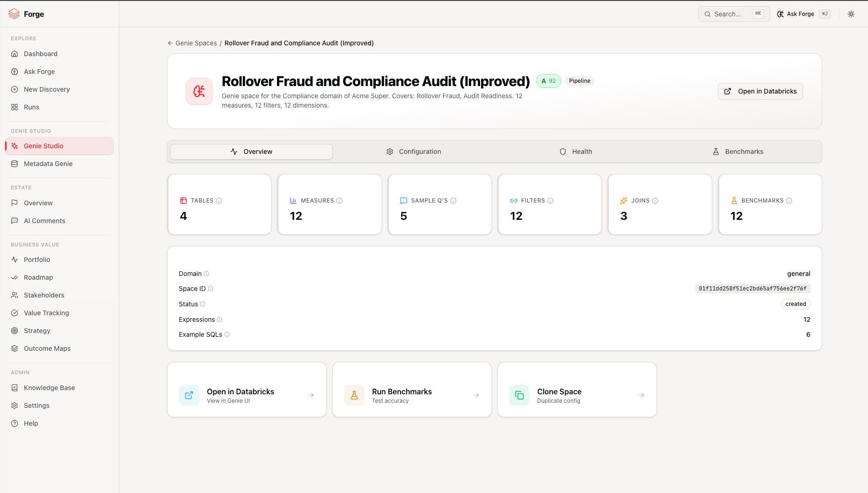Click the Sample Q's chat bubble icon

(x=404, y=201)
